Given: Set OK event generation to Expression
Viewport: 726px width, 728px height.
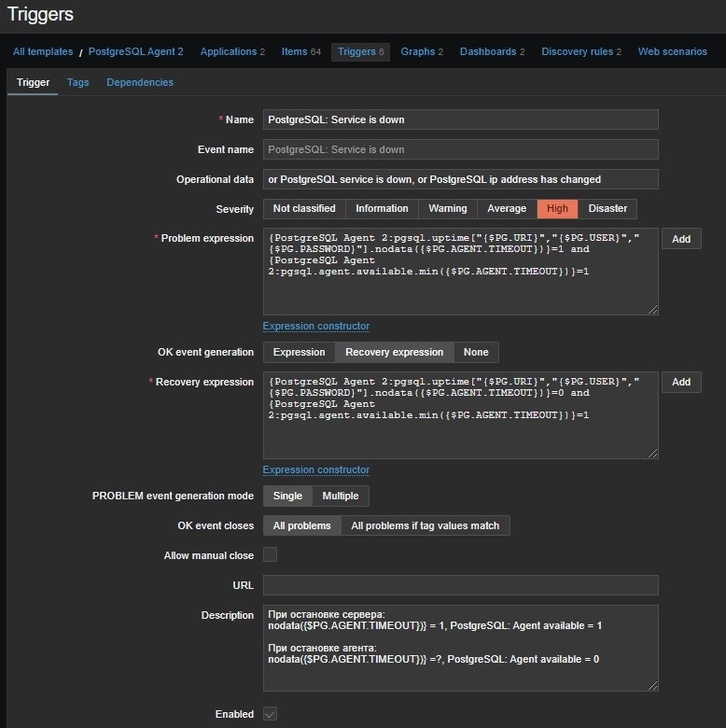Looking at the screenshot, I should [299, 352].
